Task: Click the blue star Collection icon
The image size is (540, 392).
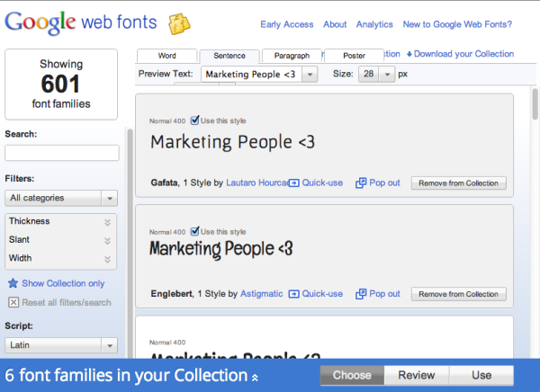Action: pyautogui.click(x=13, y=283)
